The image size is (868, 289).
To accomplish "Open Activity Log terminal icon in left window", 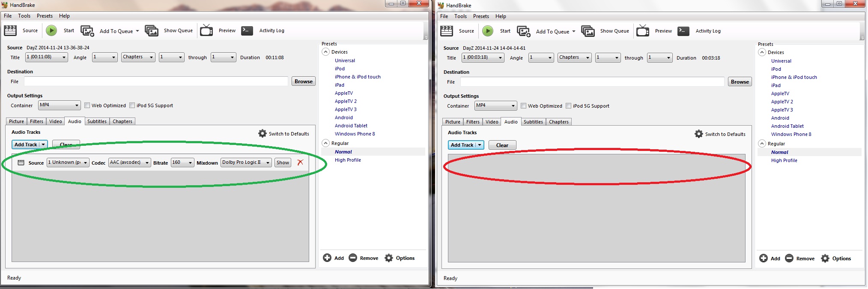I will (x=247, y=30).
